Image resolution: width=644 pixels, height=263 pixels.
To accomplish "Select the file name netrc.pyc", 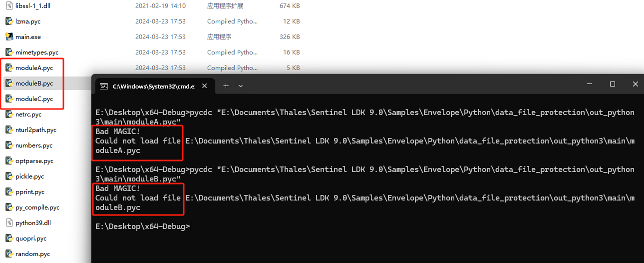I will [x=28, y=114].
